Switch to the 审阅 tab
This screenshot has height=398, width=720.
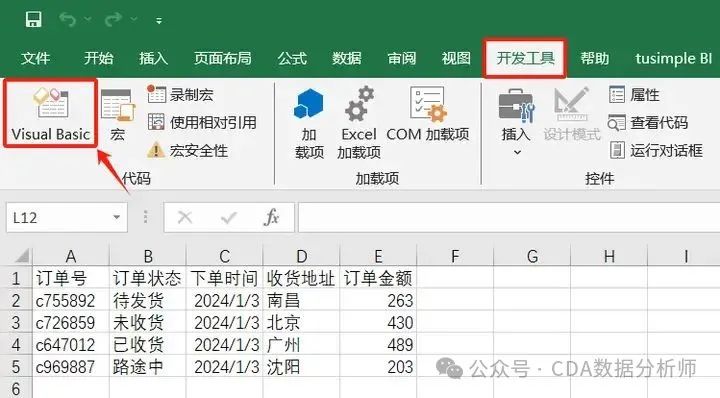[402, 58]
